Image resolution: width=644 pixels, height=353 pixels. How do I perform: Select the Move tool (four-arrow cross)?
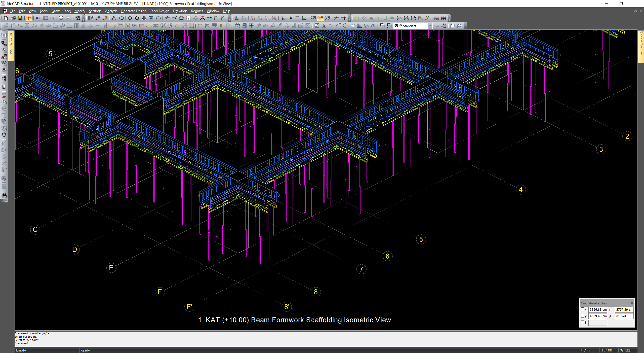130,18
